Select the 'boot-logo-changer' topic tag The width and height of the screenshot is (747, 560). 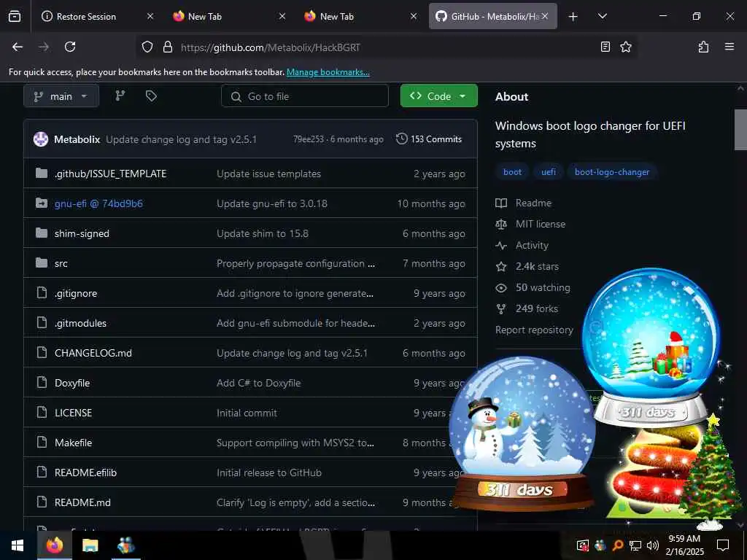pos(612,172)
